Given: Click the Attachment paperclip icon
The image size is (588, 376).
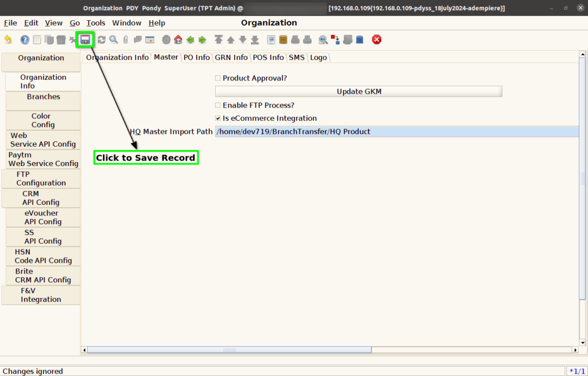Looking at the screenshot, I should (126, 40).
